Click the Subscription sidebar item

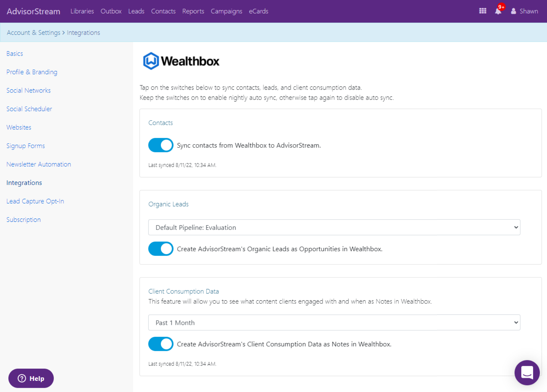coord(24,219)
